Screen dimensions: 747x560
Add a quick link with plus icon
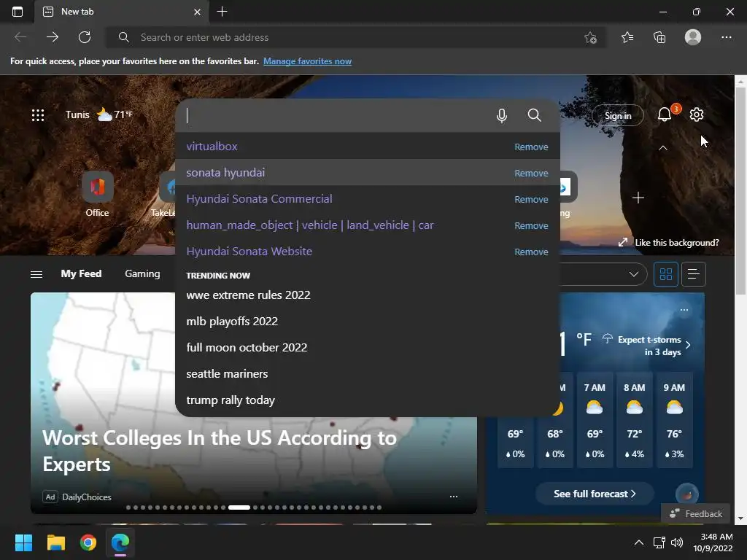(638, 198)
